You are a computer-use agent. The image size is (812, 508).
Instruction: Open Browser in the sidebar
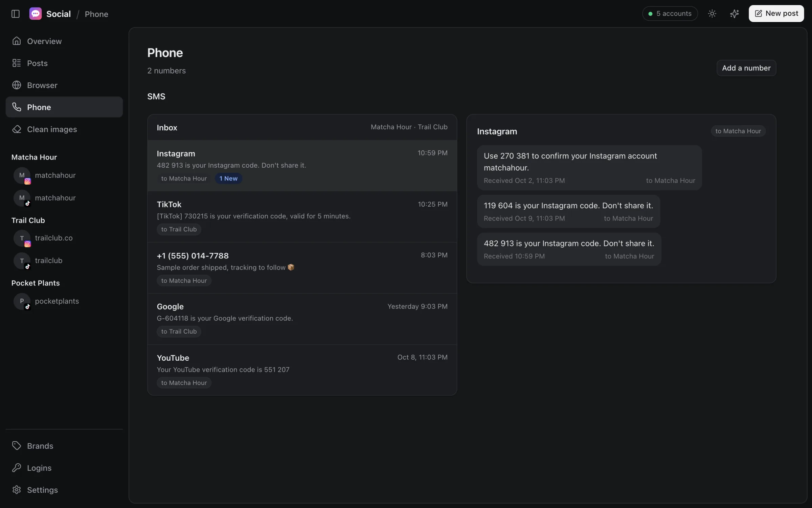point(64,85)
